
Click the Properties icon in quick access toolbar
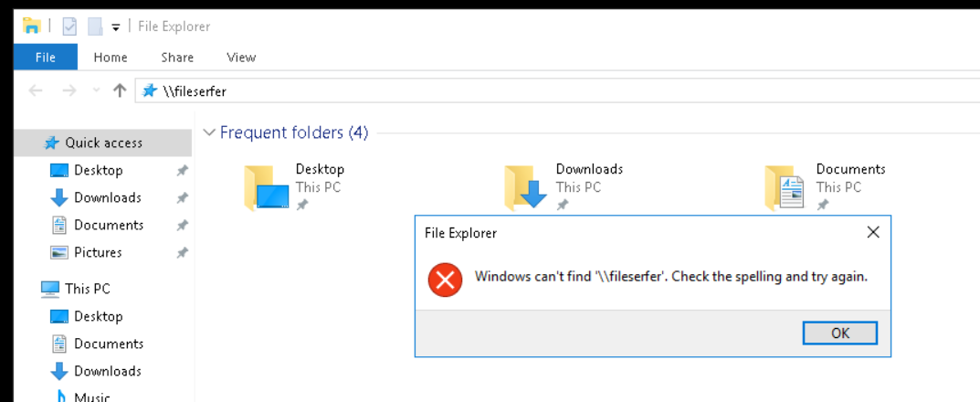click(x=69, y=26)
